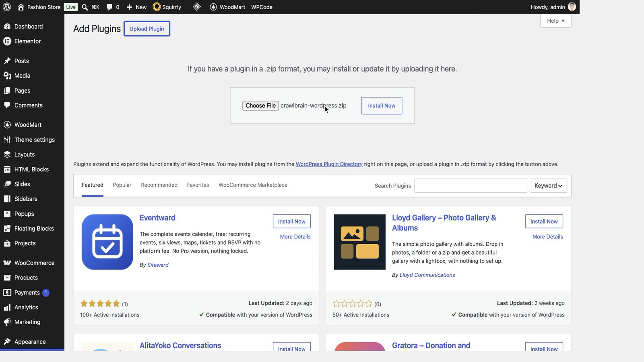View More Details for Eventward
The image size is (644, 362).
coord(295,237)
